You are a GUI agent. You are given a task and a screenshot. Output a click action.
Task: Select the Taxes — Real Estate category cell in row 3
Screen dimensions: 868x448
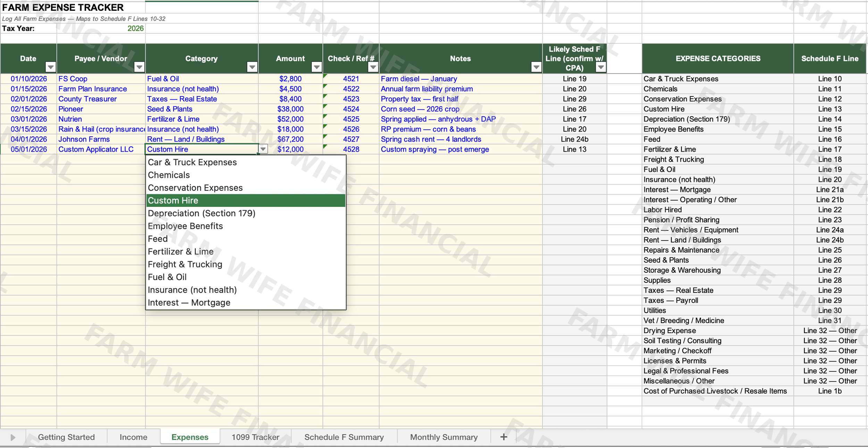pyautogui.click(x=202, y=99)
